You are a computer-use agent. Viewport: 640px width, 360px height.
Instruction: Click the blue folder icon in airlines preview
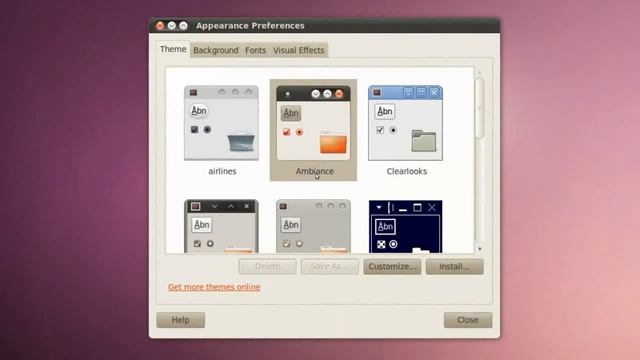tap(241, 142)
